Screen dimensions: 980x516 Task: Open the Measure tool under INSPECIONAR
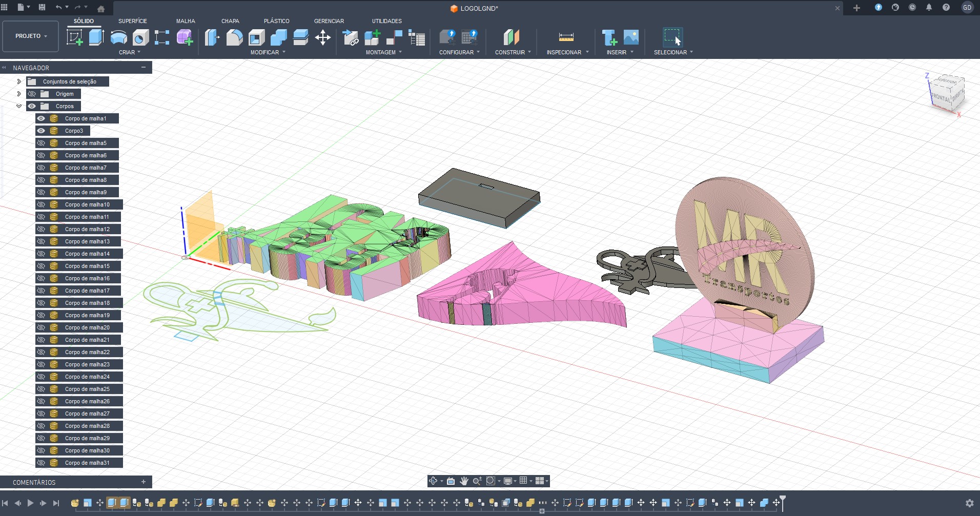click(x=565, y=37)
